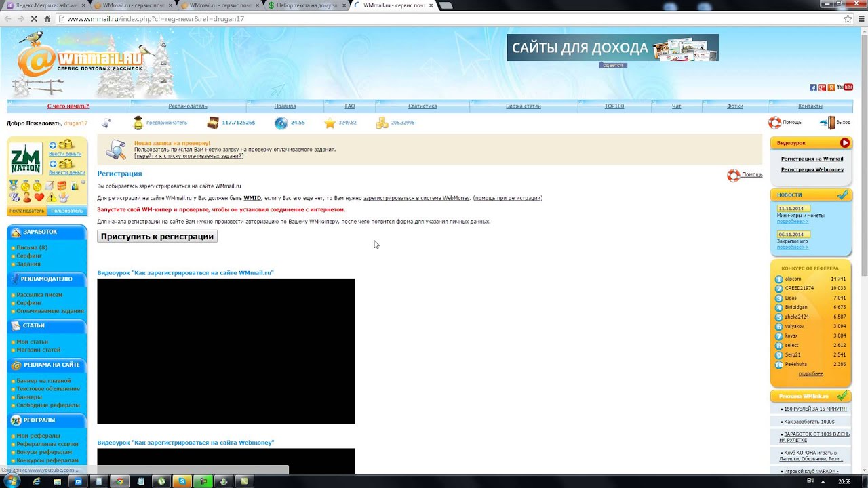The width and height of the screenshot is (868, 488).
Task: Open Мои рефералы in sidebar
Action: [x=38, y=436]
